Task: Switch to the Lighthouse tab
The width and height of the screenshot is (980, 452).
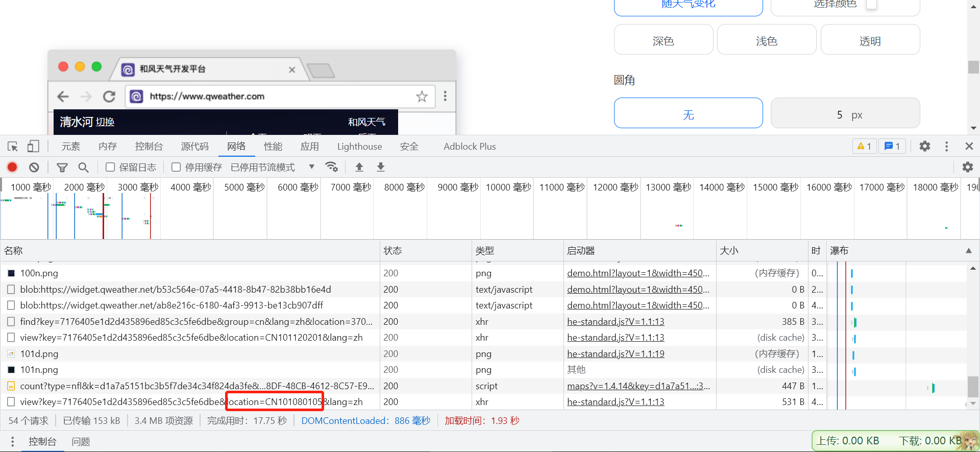Action: point(359,147)
